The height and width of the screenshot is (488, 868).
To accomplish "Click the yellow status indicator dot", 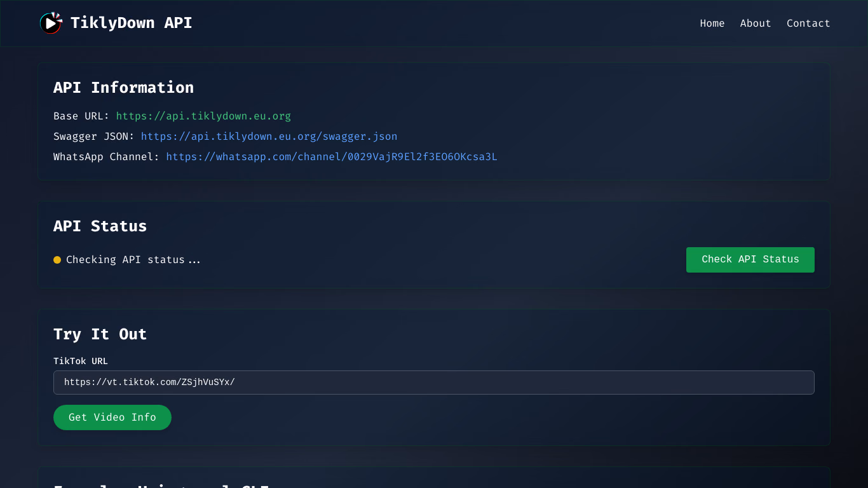I will [57, 260].
